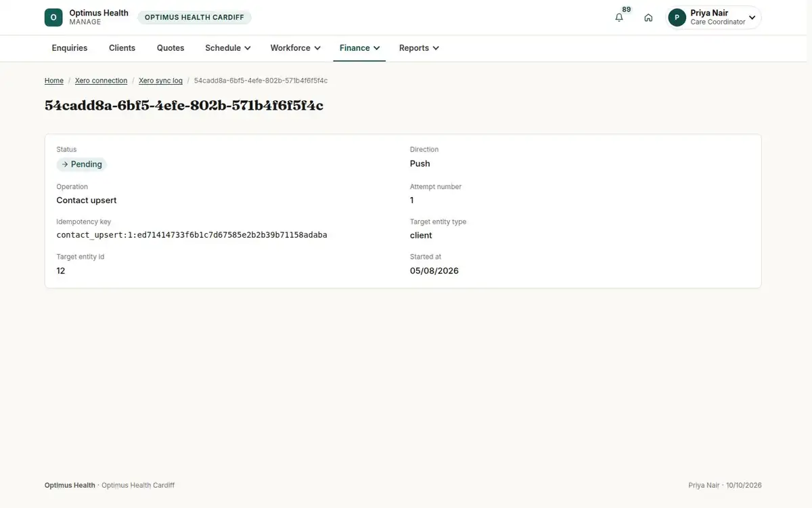Click the Optimus Health Cardiff branch badge
The image size is (812, 508).
click(x=194, y=18)
